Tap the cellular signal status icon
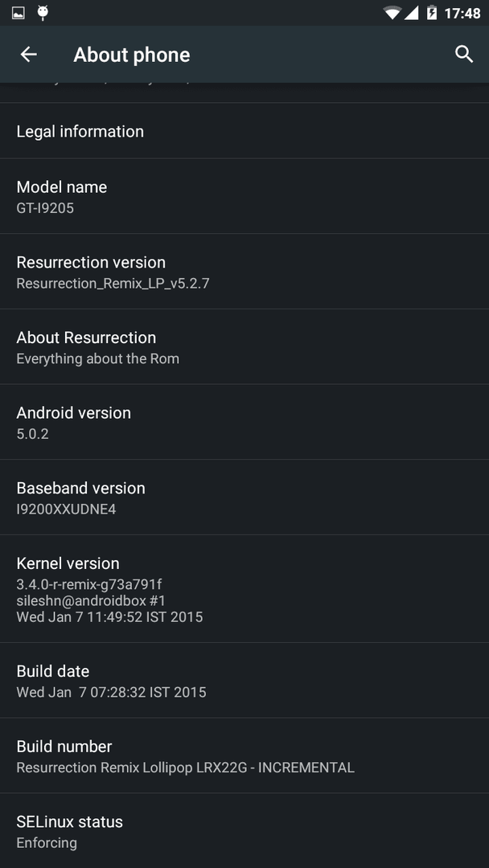The height and width of the screenshot is (868, 489). tap(412, 13)
